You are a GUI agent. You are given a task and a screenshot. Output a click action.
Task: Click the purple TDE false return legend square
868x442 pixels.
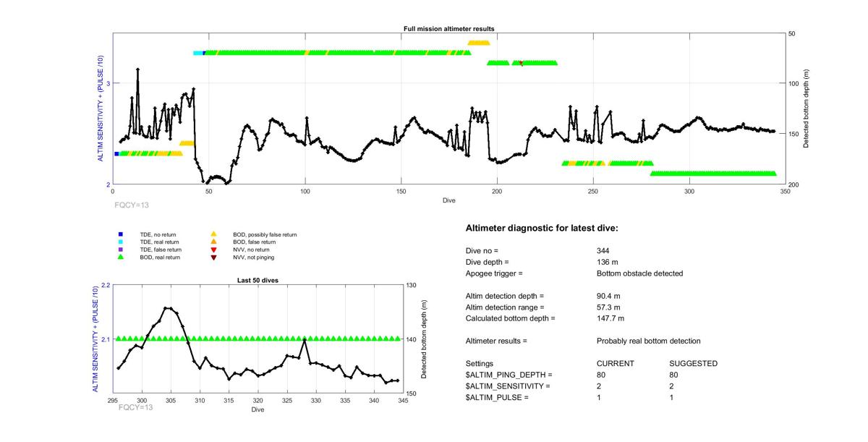coord(122,250)
